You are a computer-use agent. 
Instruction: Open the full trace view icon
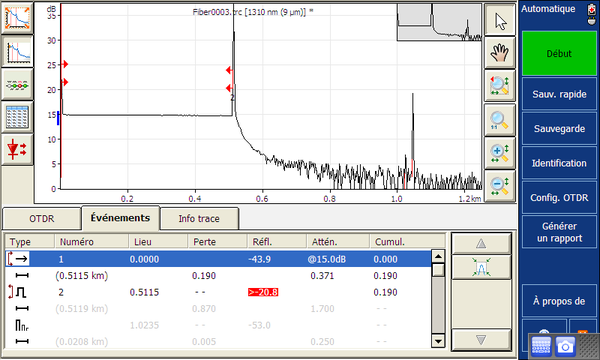(17, 18)
